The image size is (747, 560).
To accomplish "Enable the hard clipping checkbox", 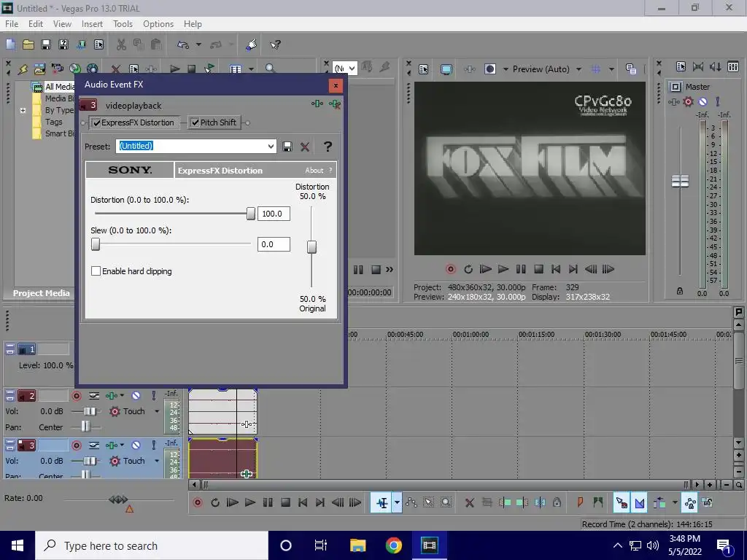I will pyautogui.click(x=96, y=271).
